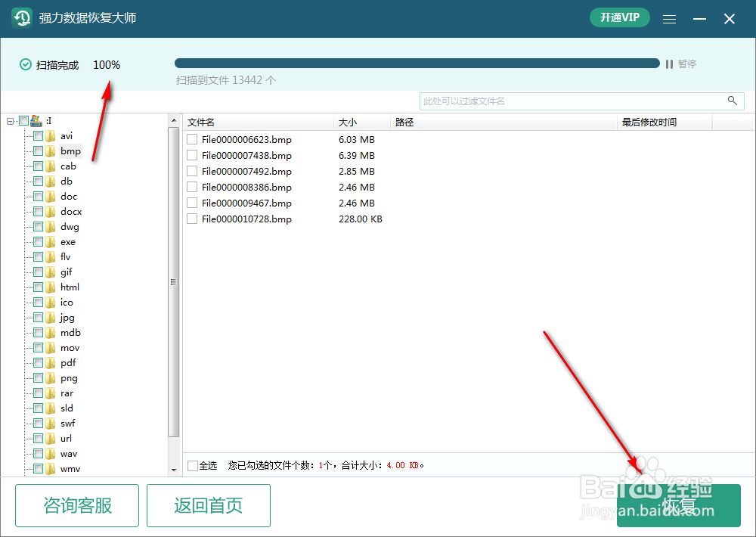Click the 2.85 MB size cell

[x=357, y=171]
